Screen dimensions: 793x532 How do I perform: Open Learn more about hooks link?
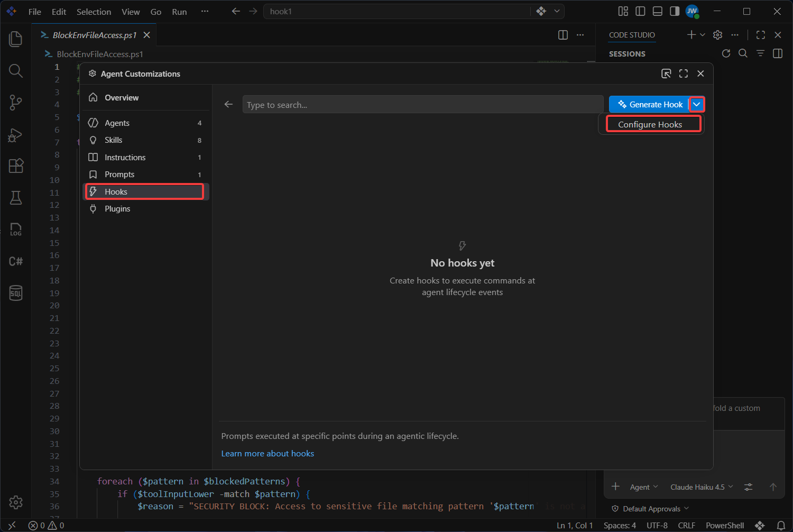tap(268, 453)
